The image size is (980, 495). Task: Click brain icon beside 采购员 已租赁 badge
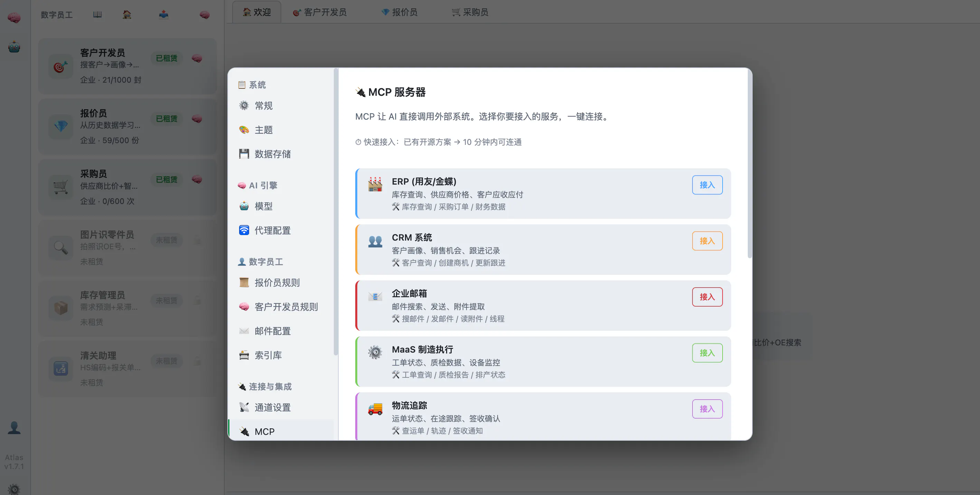click(x=197, y=179)
